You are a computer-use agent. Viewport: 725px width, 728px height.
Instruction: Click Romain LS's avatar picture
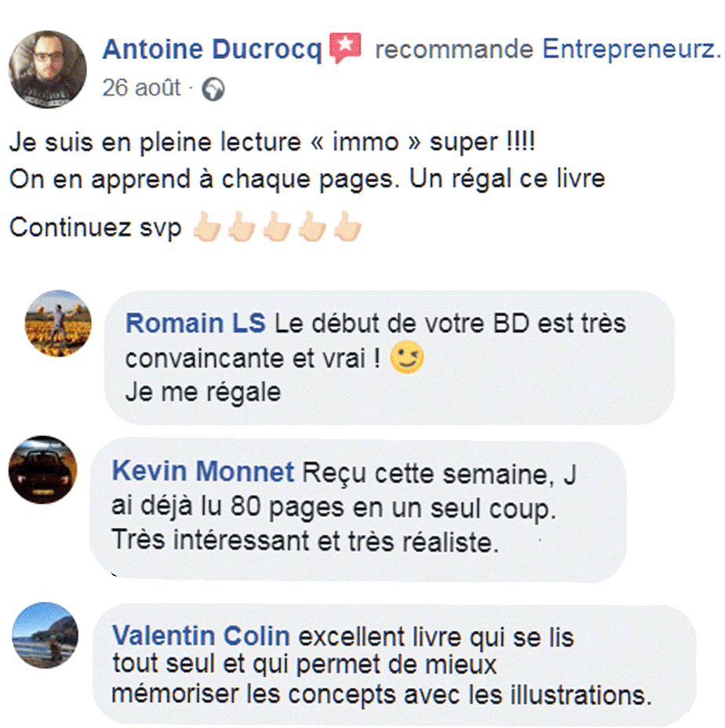pyautogui.click(x=58, y=324)
